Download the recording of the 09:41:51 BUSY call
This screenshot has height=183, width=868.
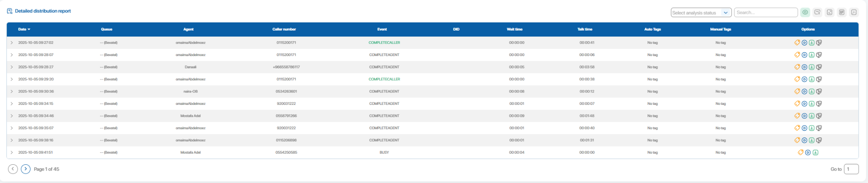tap(815, 152)
